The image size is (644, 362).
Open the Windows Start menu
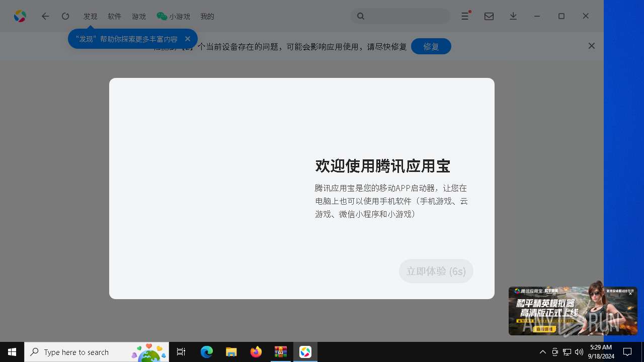(12, 352)
